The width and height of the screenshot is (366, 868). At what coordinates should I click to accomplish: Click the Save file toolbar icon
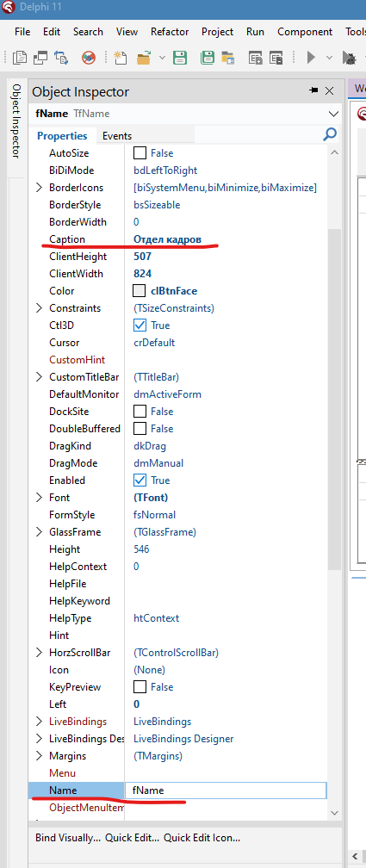[x=179, y=57]
